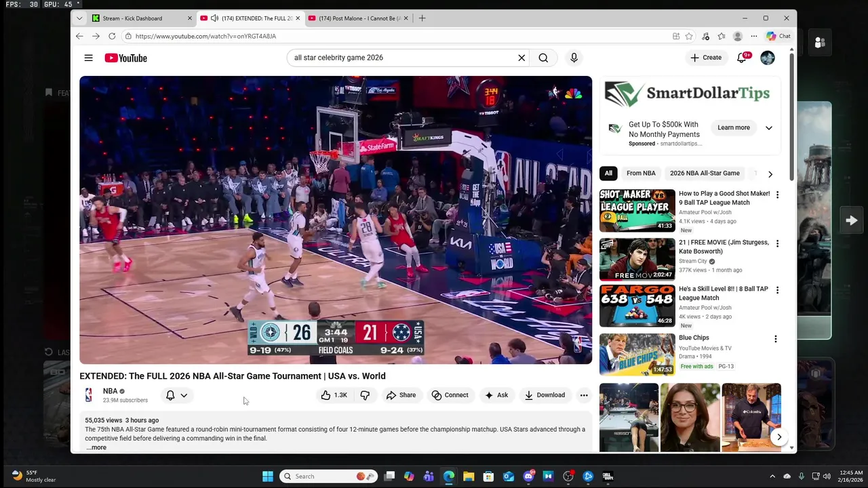Open options for Skill Level 8 video
Screen dimensions: 868x488
coord(777,290)
